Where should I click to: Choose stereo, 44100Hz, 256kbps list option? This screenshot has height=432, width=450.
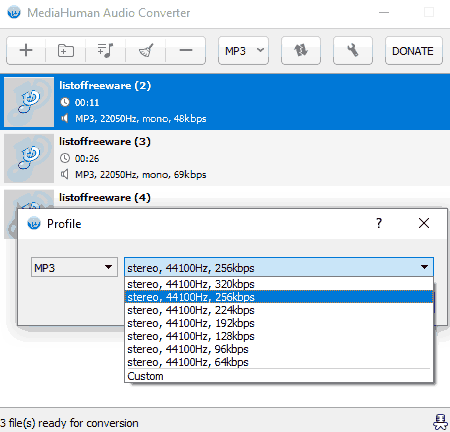(x=279, y=297)
